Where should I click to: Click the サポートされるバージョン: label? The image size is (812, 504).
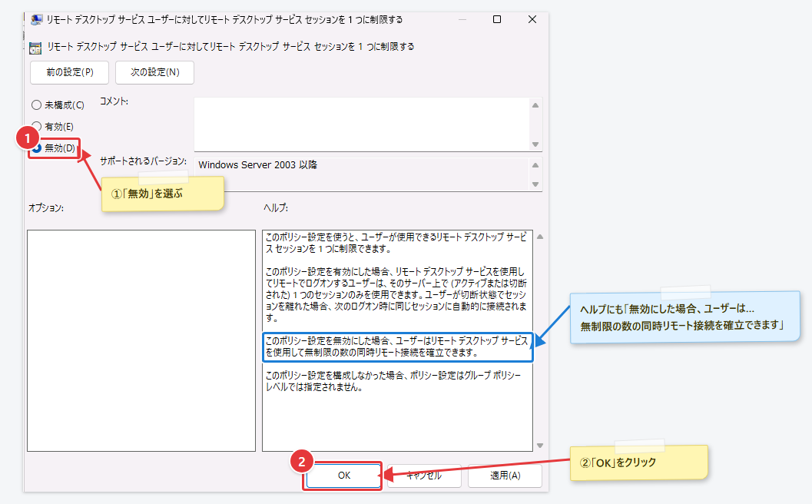tap(143, 161)
